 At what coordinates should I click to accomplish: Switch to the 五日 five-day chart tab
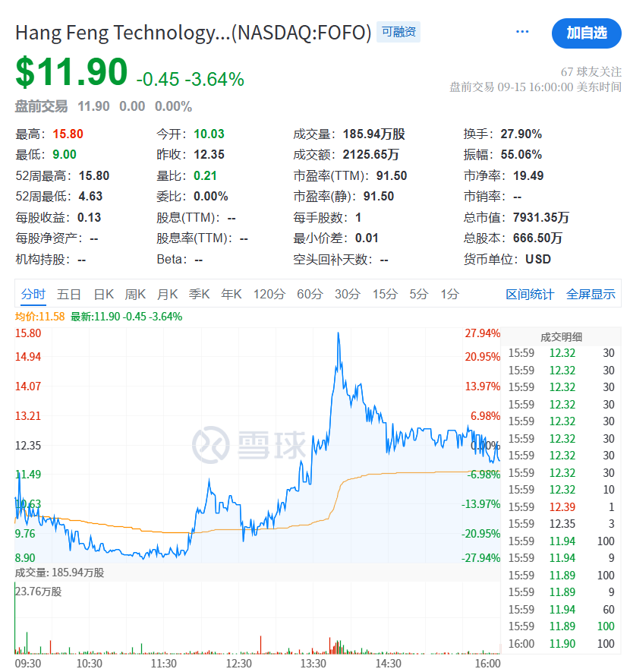69,295
